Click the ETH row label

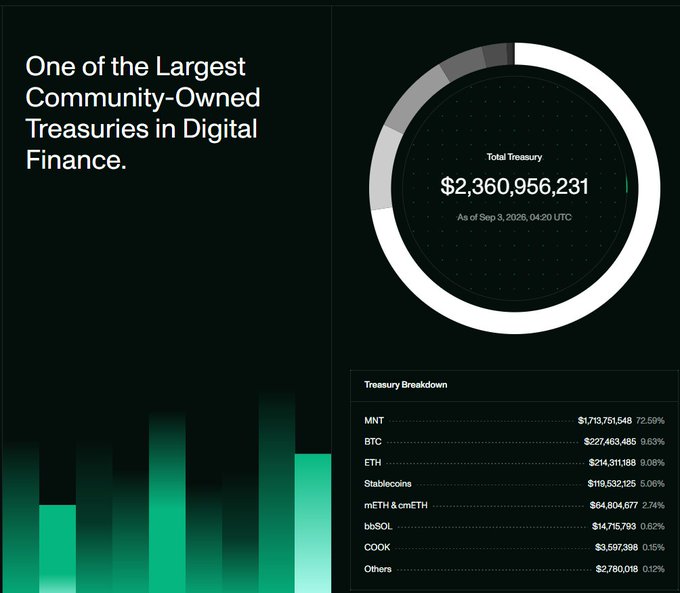pyautogui.click(x=373, y=462)
